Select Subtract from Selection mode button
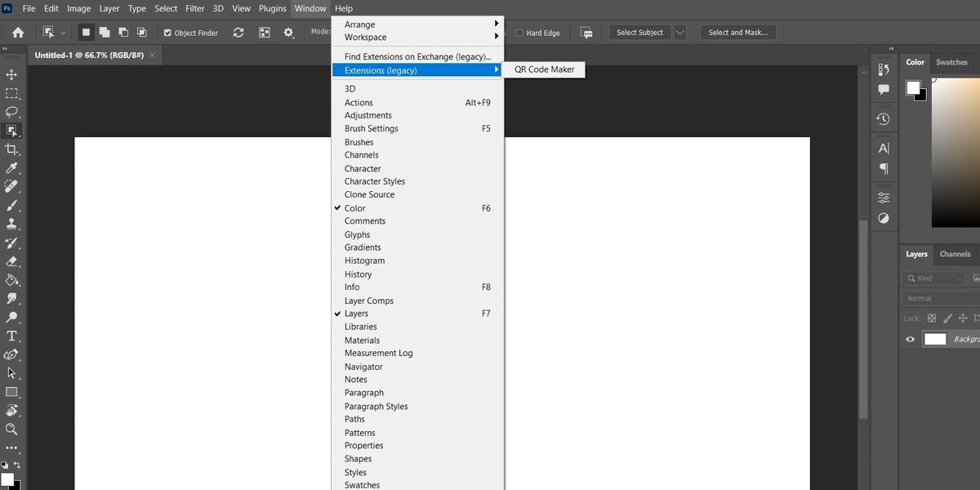980x490 pixels. click(123, 33)
